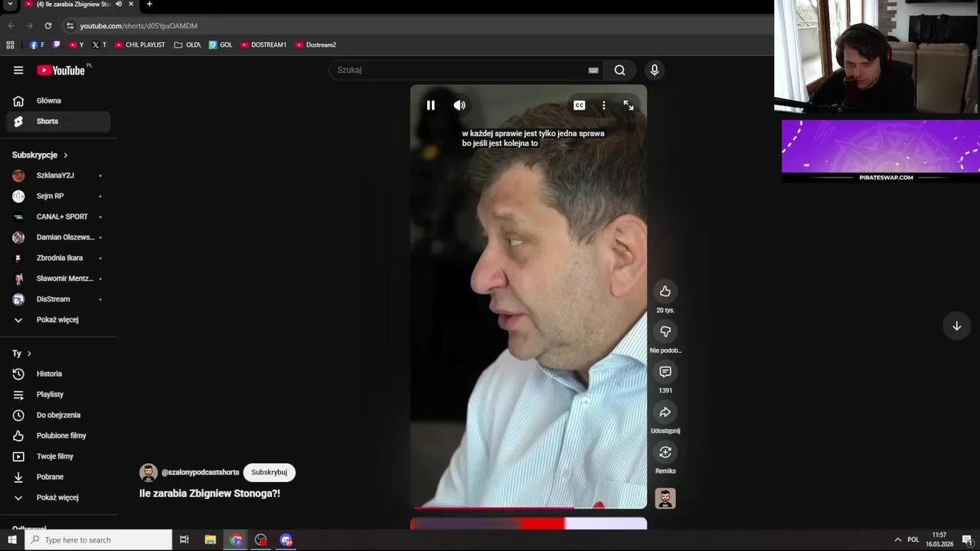Open the Windows Start menu
Viewport: 980px width, 551px height.
tap(11, 540)
